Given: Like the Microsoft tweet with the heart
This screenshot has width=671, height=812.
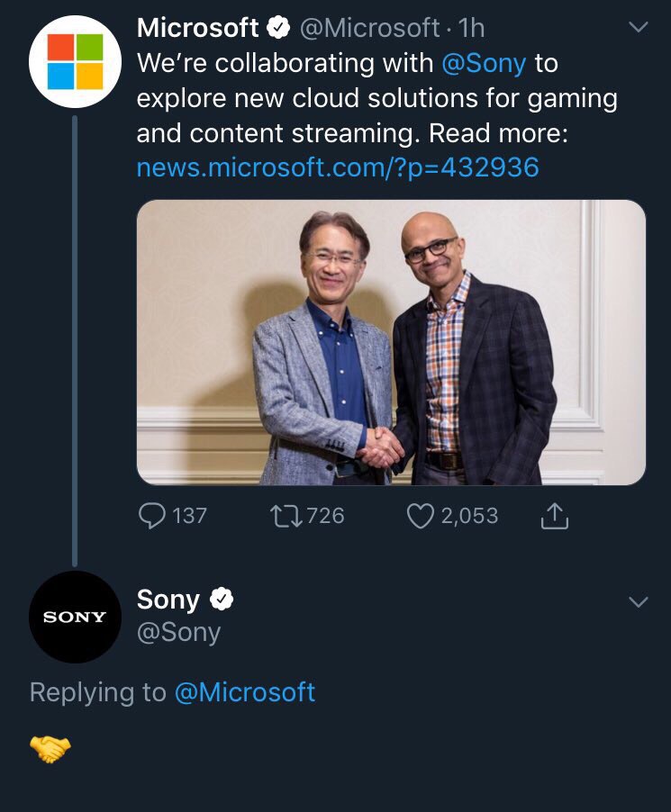Looking at the screenshot, I should (x=421, y=516).
